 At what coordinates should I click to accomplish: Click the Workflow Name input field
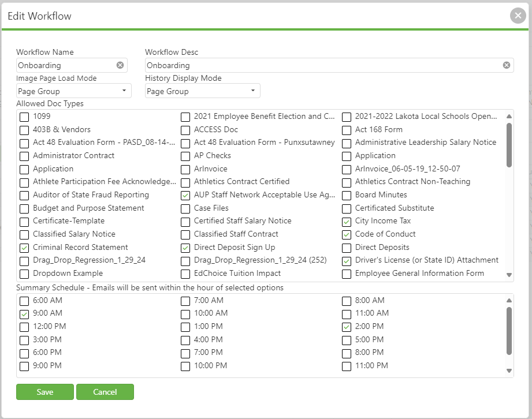(x=72, y=65)
